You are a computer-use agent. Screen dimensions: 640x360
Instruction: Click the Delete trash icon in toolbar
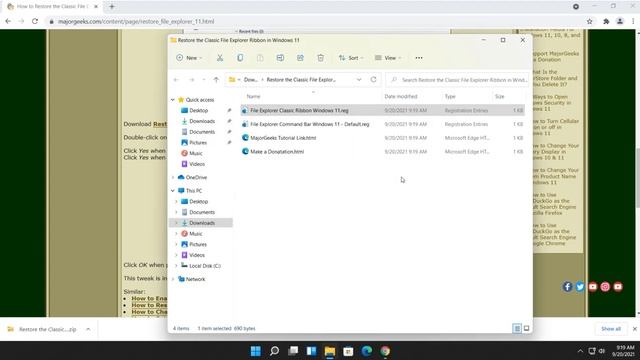[x=321, y=58]
